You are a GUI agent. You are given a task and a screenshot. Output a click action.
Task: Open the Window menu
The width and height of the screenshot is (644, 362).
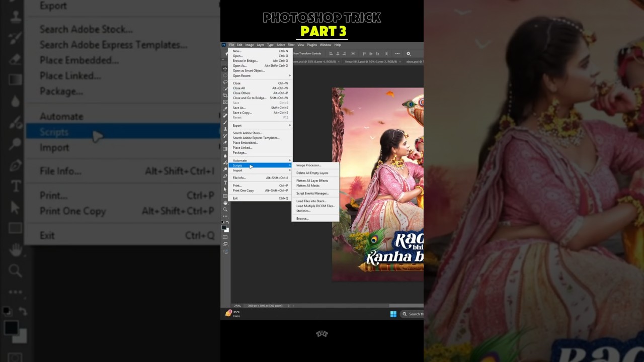point(326,45)
